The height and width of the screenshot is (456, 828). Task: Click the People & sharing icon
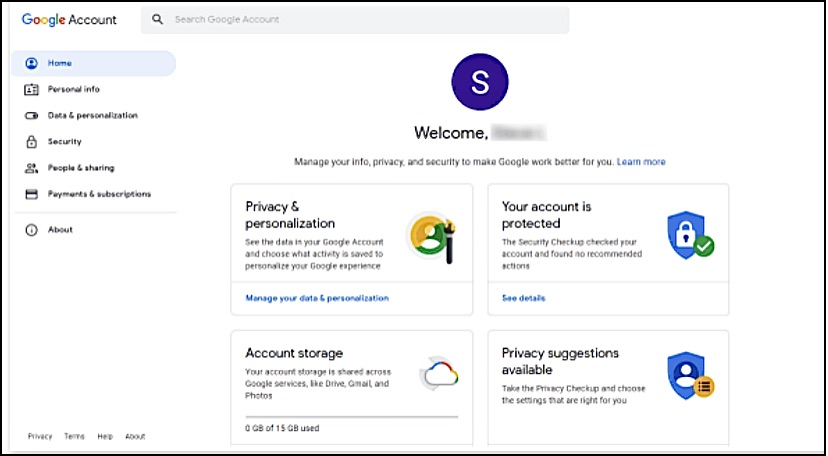coord(31,168)
